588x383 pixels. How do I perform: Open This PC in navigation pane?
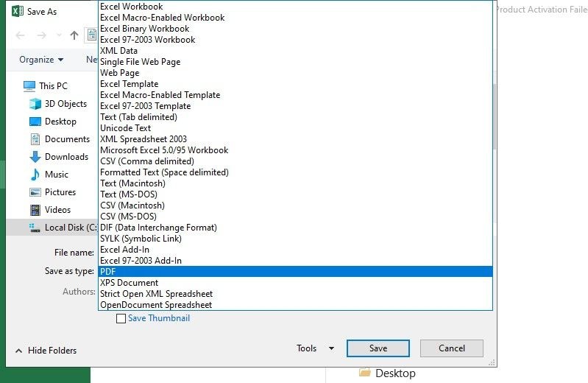point(45,86)
